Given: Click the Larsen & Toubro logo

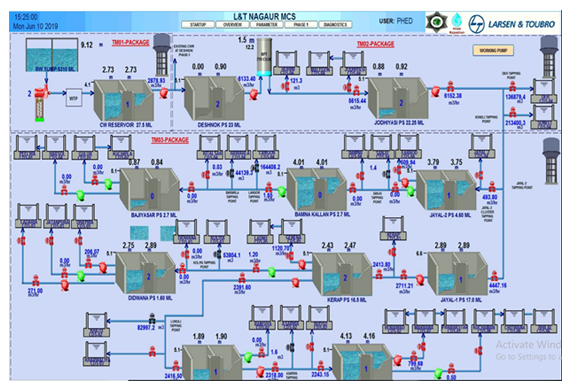Looking at the screenshot, I should point(512,24).
